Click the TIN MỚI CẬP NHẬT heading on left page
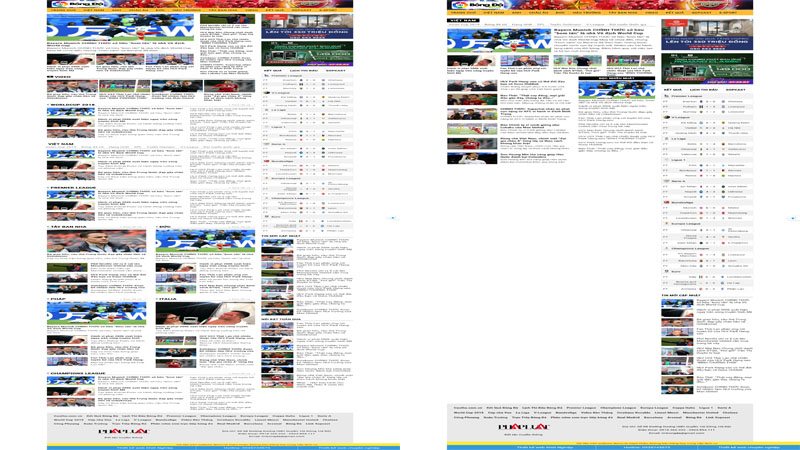The width and height of the screenshot is (800, 450). (x=281, y=236)
